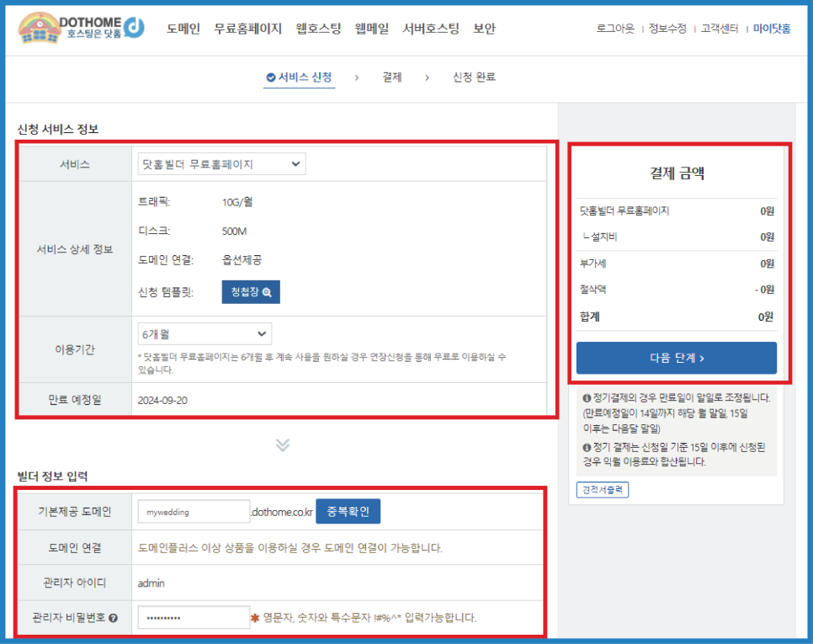
Task: Click the expiry date 2024-09-20
Action: [x=162, y=401]
